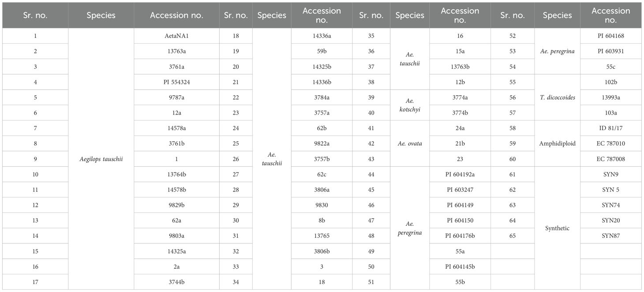Select the Ae. ovata species cell
The width and height of the screenshot is (644, 292).
[x=409, y=143]
